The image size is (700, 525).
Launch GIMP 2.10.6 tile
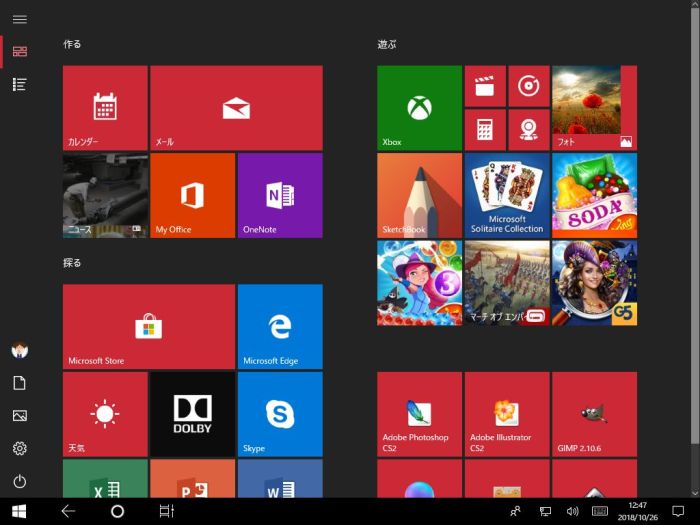594,414
